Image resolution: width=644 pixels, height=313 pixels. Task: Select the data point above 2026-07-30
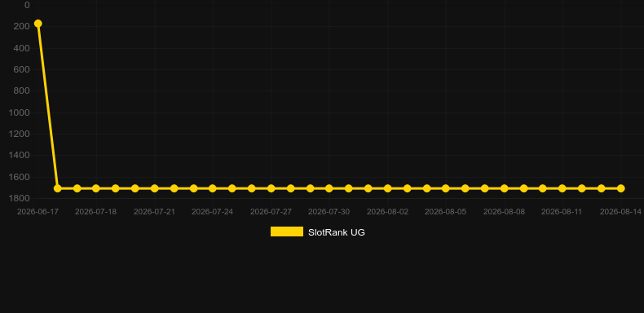pos(329,188)
